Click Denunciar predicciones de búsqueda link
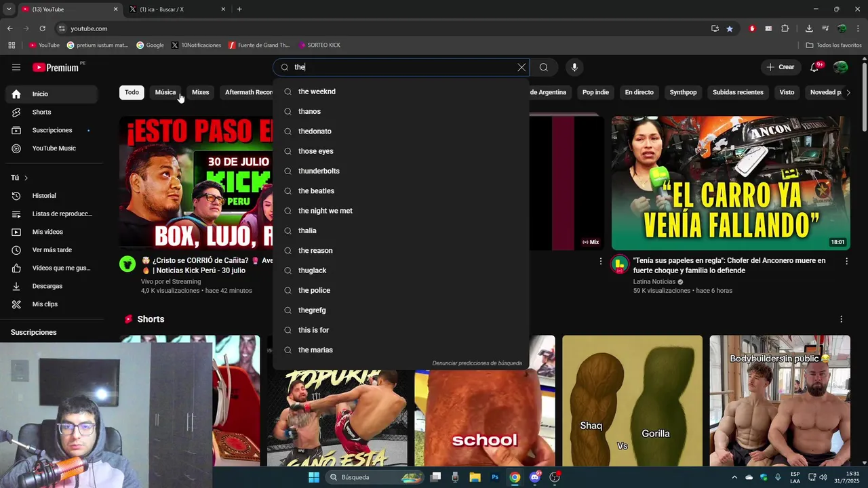868x488 pixels. pyautogui.click(x=477, y=363)
